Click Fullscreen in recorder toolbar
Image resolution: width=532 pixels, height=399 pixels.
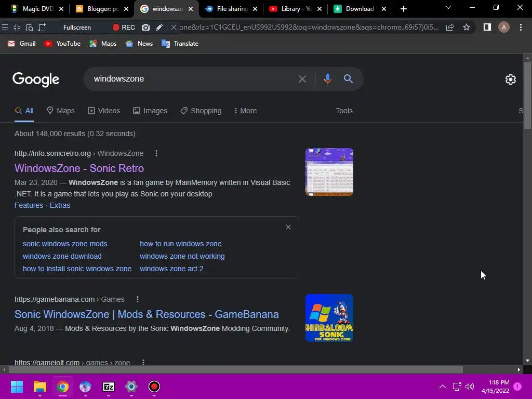[x=77, y=28]
